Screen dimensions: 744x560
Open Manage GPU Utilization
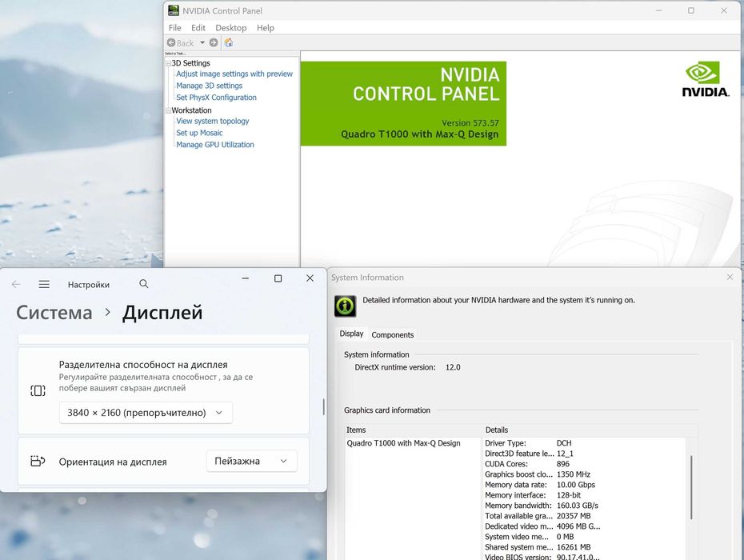coord(215,145)
